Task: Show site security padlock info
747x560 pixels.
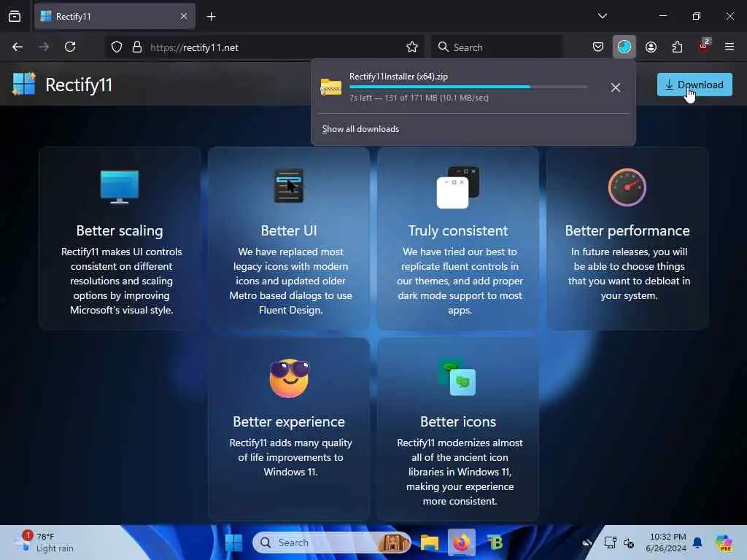Action: pos(137,47)
